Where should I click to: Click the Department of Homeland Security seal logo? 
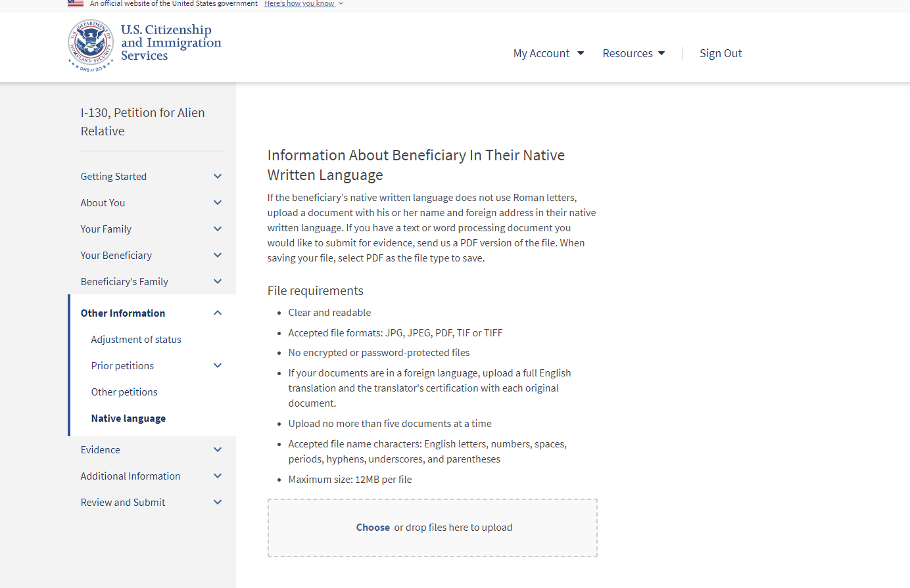pyautogui.click(x=91, y=45)
